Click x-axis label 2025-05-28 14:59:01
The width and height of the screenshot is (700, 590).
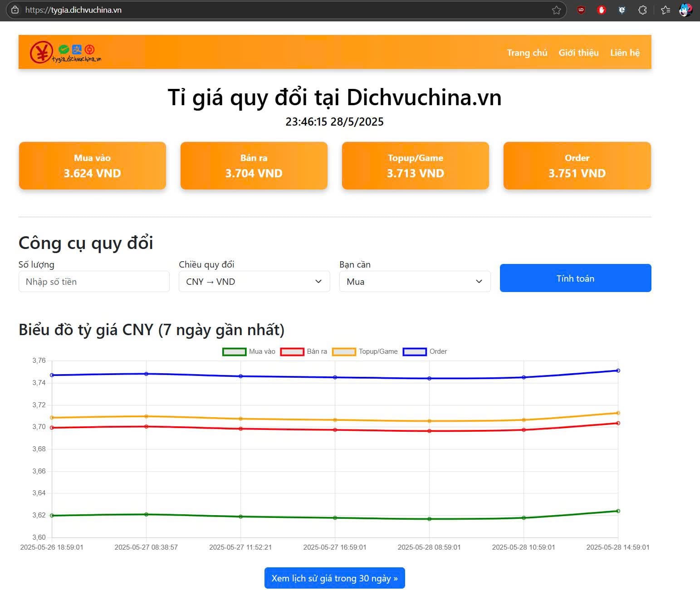point(618,547)
